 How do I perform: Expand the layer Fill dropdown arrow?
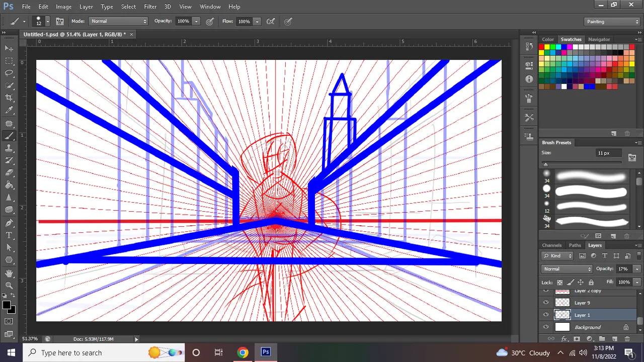point(636,282)
